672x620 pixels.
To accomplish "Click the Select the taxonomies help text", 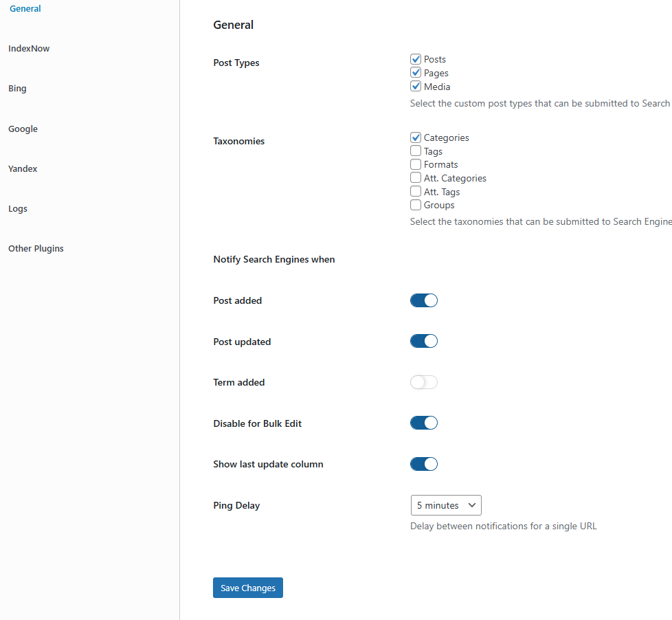I will (541, 221).
